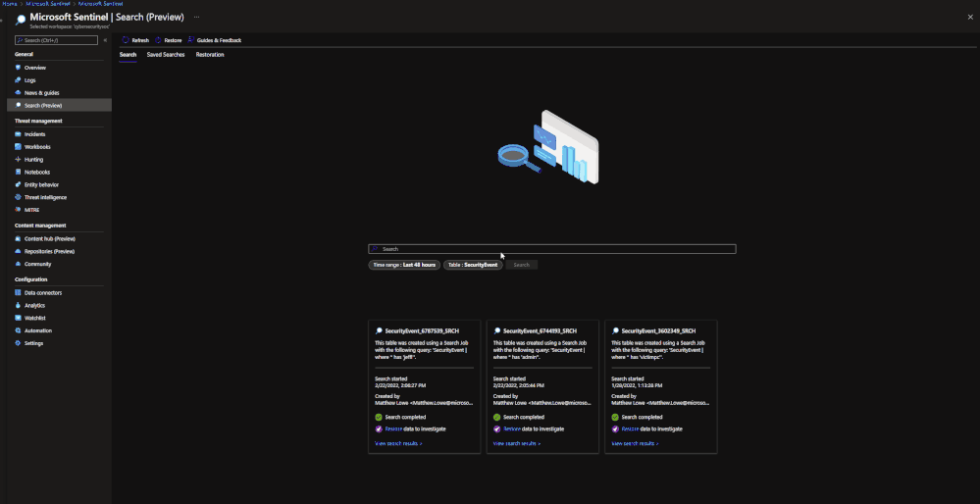Click the Workbooks icon
The width and height of the screenshot is (980, 504).
pos(18,147)
